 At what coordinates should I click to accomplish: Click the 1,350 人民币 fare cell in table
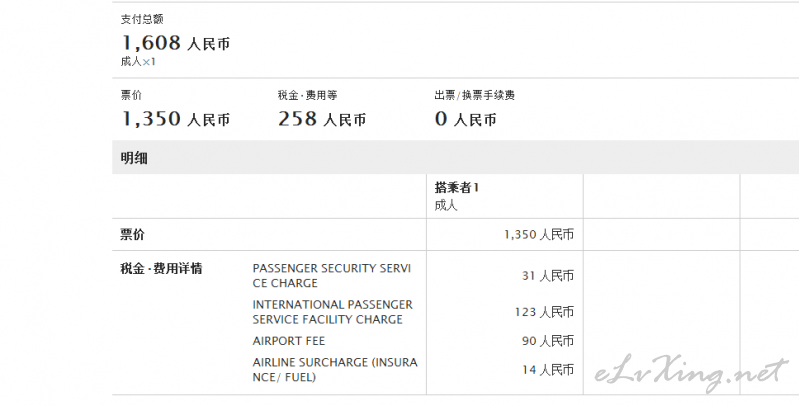coord(539,234)
